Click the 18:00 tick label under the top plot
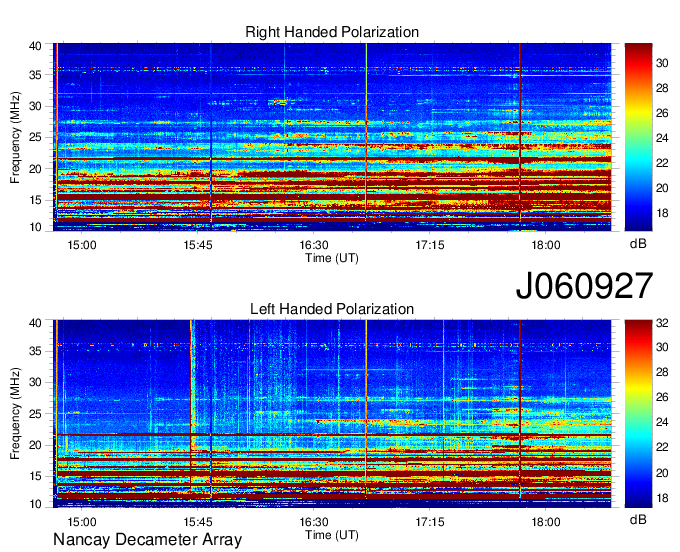Screen dimensions: 680x552 tap(546, 245)
